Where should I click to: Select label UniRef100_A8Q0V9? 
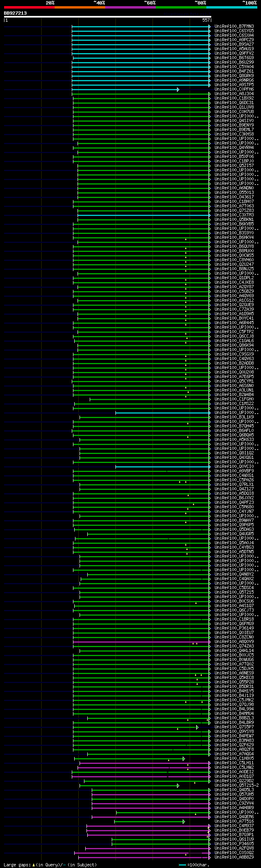[234, 642]
